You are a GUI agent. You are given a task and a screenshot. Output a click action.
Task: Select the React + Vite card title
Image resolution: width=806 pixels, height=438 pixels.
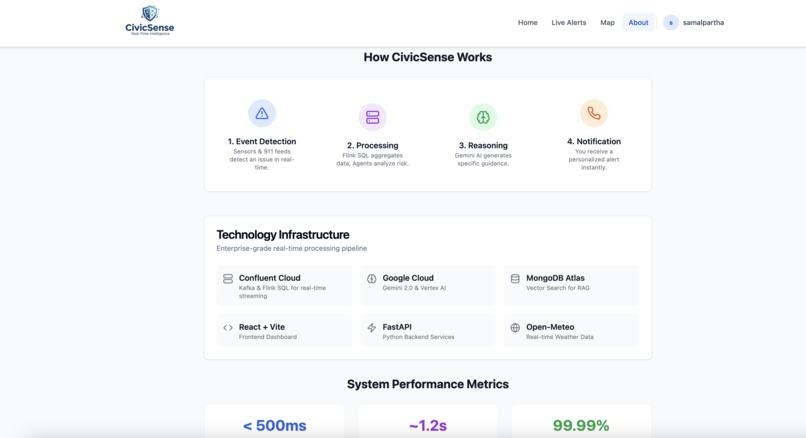click(262, 327)
